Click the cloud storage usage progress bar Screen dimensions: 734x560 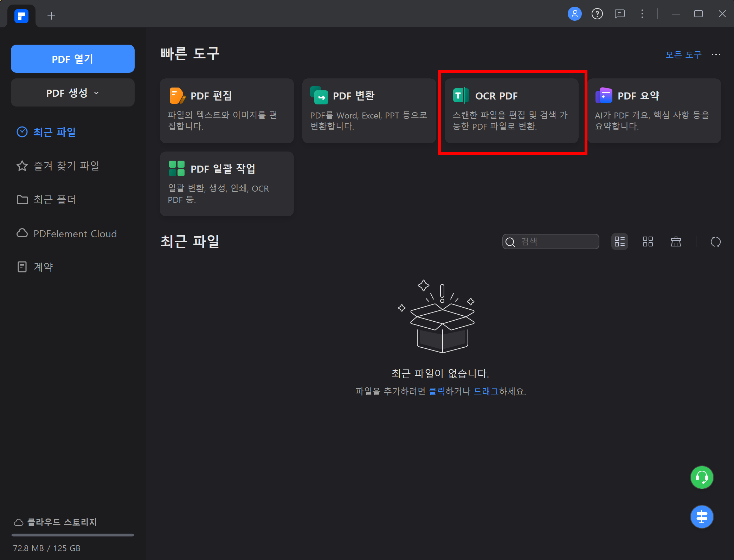(73, 535)
